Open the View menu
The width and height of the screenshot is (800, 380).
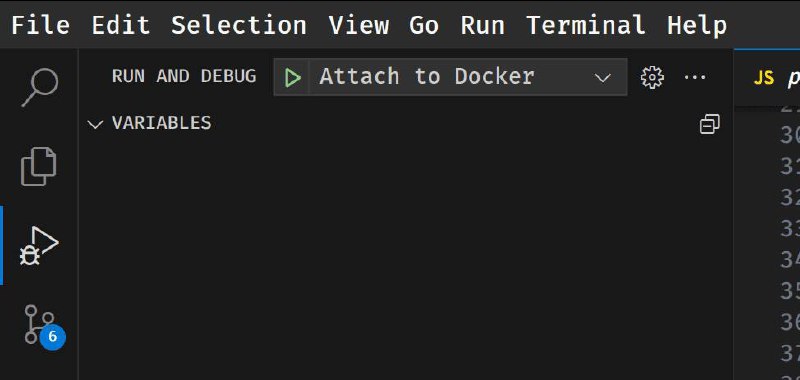click(359, 25)
